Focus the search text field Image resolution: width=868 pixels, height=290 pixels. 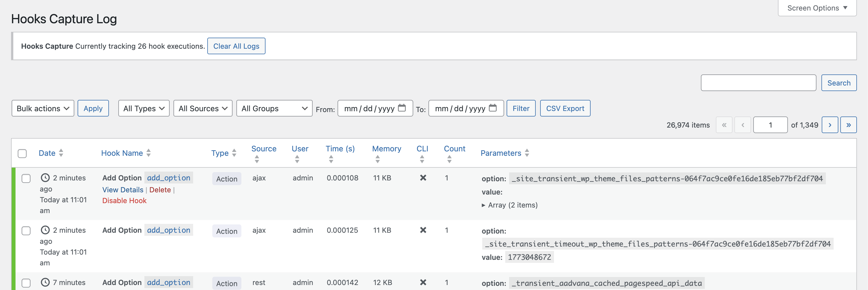pos(758,83)
